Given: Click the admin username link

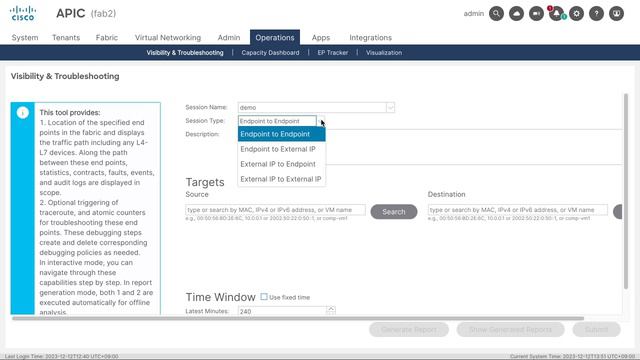Looking at the screenshot, I should pyautogui.click(x=473, y=13).
